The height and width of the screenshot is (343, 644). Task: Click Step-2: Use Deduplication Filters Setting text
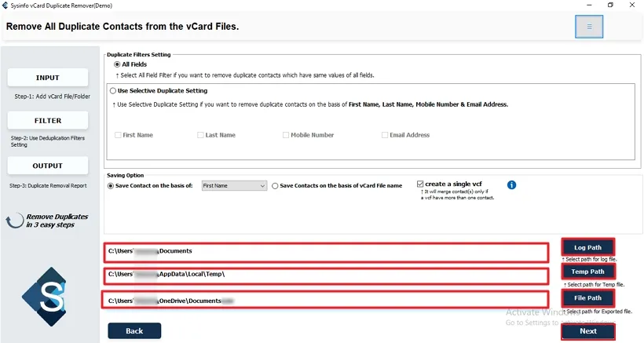tap(48, 141)
